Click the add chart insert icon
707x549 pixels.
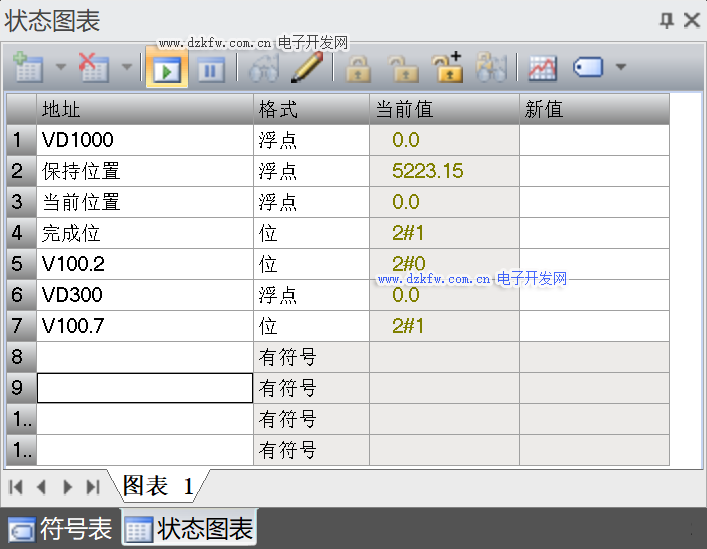[29, 68]
